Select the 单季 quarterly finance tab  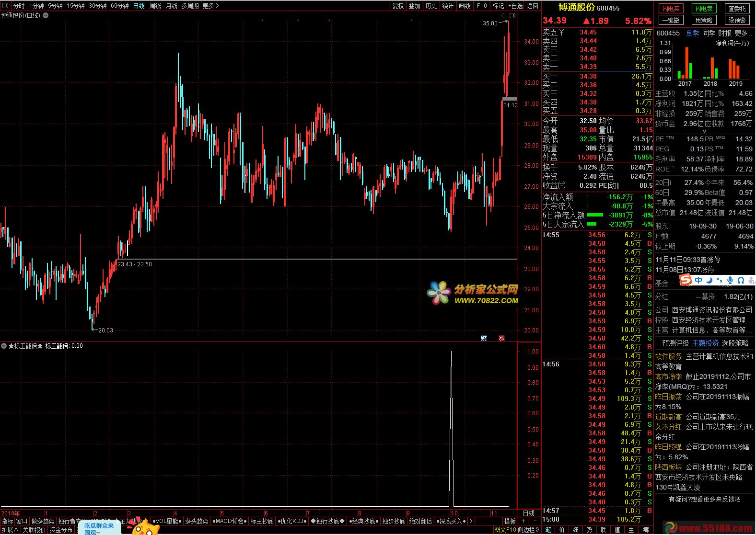692,33
